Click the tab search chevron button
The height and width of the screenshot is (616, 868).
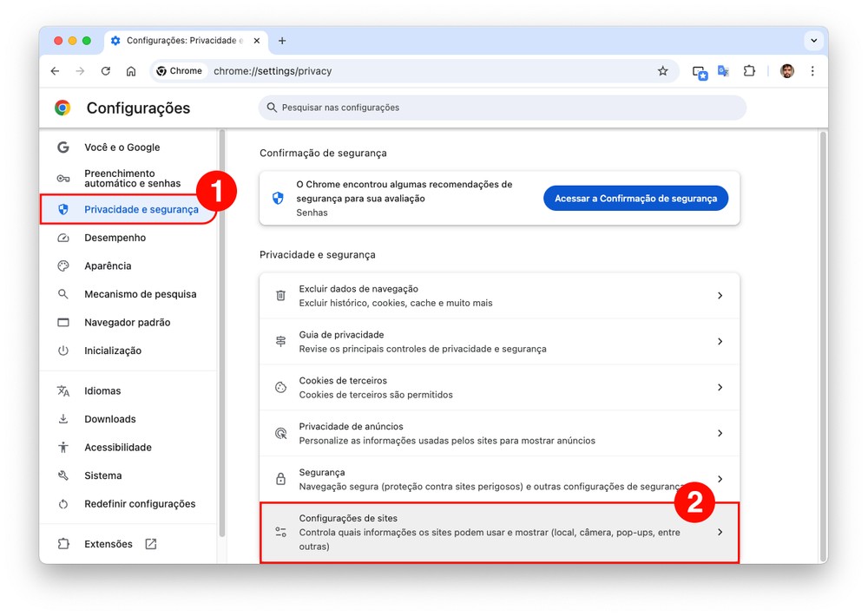(813, 41)
